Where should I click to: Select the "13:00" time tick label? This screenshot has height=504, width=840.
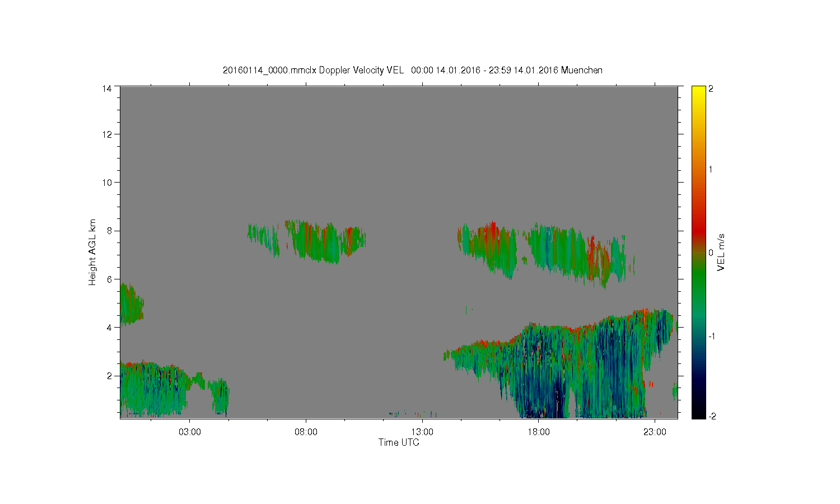422,432
